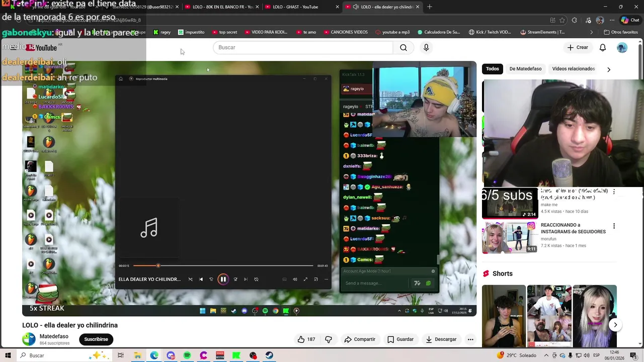
Task: Select the De Matedefaso filter chip
Action: pyautogui.click(x=525, y=69)
